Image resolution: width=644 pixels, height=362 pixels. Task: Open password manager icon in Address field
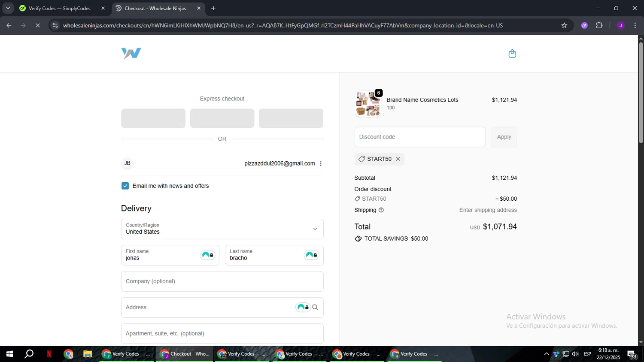click(x=303, y=307)
